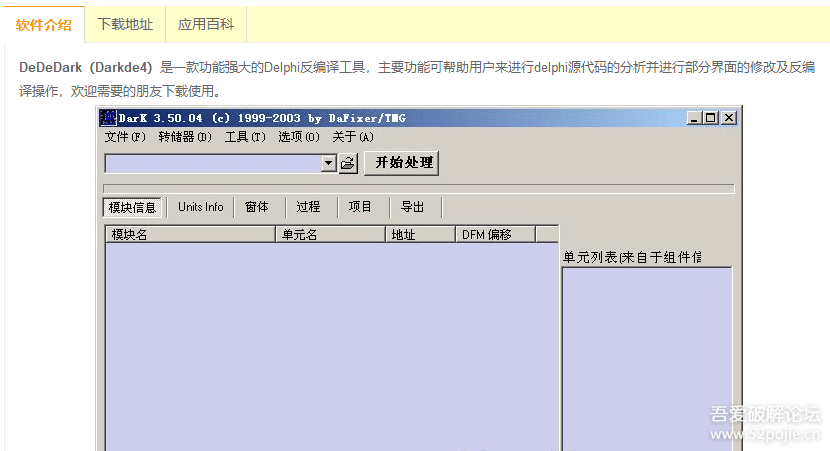Viewport: 830px width, 451px height.
Task: Switch to the 窗体 tab
Action: point(257,207)
